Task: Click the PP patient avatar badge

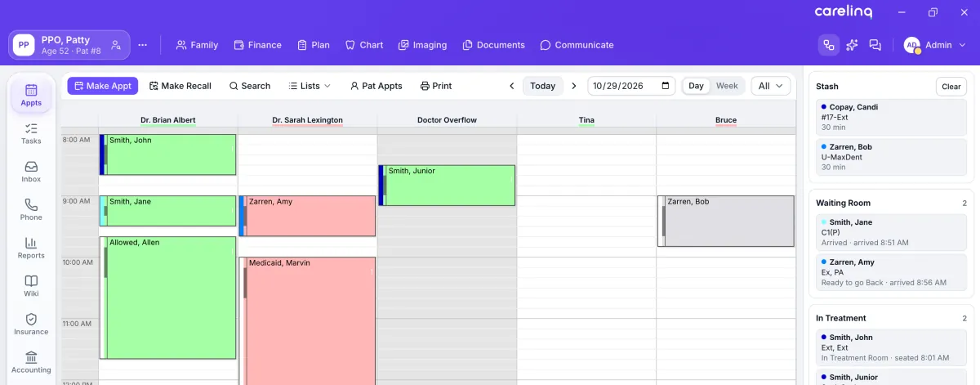Action: (24, 45)
